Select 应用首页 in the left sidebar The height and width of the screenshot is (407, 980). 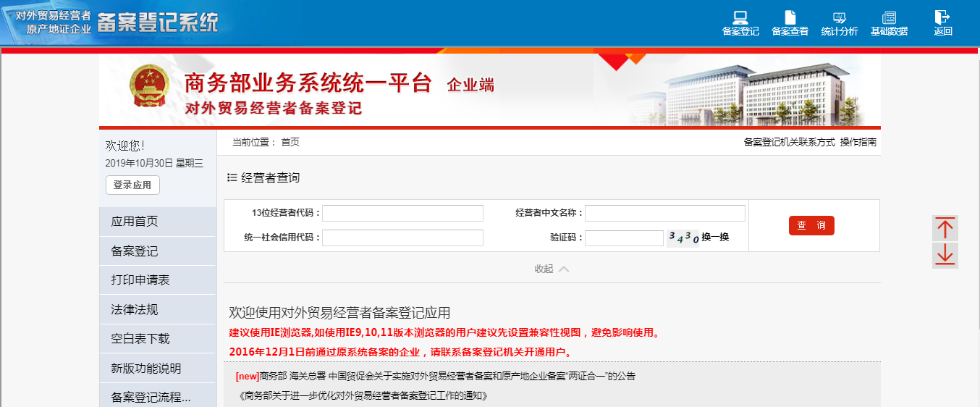pos(135,222)
